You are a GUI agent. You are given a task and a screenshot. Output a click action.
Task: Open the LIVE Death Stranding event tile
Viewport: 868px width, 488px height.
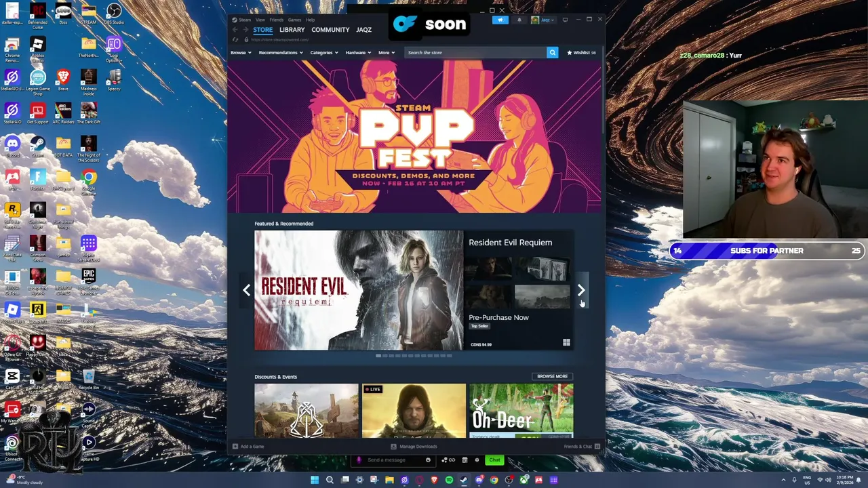click(x=414, y=411)
